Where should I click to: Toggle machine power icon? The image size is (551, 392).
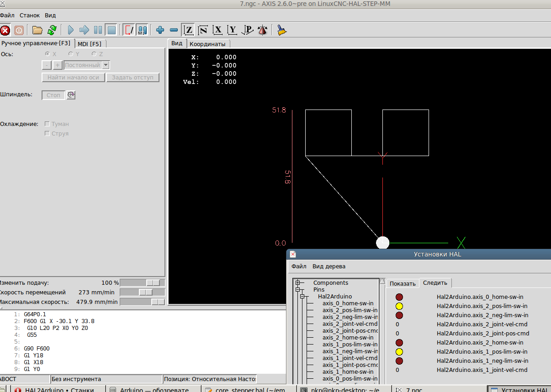(x=19, y=31)
